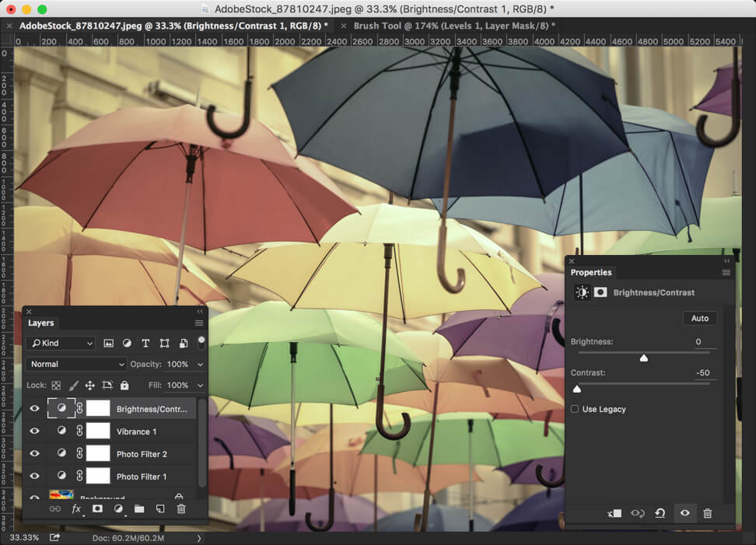This screenshot has height=545, width=756.
Task: Select Vibrance 1 layer name
Action: pos(136,431)
